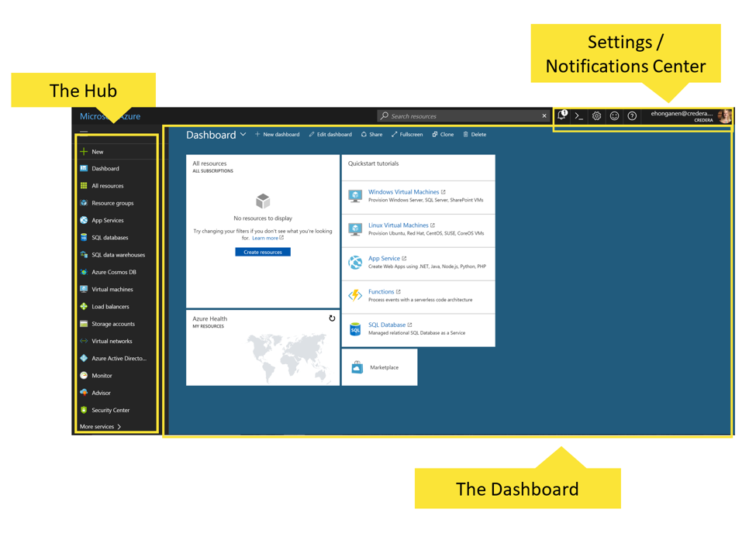Click the All resources tile header

[x=209, y=163]
